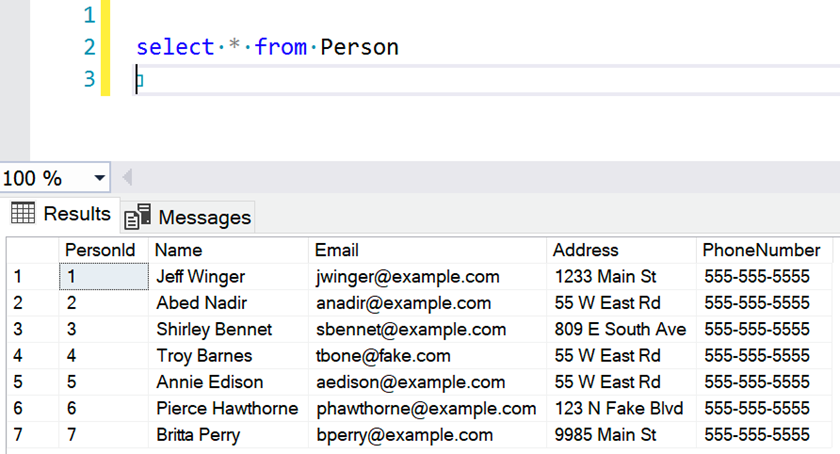This screenshot has height=454, width=840.
Task: Select all via grid top-left corner cell
Action: 32,250
